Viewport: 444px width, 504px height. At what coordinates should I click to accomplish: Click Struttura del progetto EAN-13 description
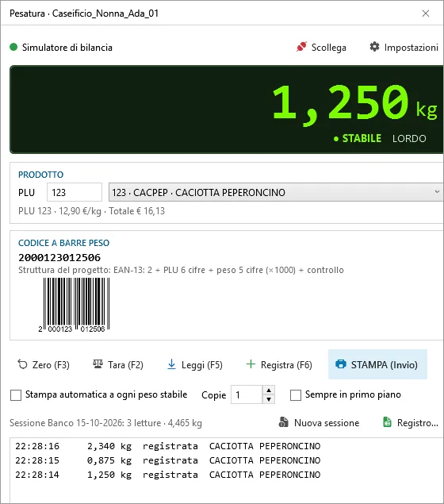pos(181,270)
